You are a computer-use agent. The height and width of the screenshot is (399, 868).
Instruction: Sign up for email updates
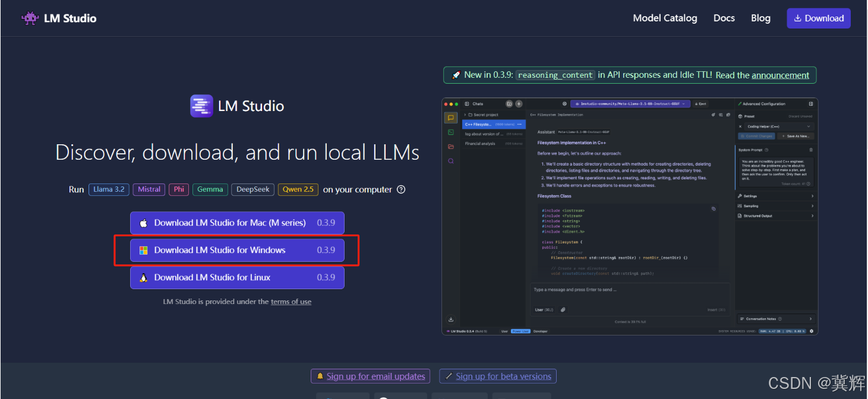pyautogui.click(x=370, y=376)
